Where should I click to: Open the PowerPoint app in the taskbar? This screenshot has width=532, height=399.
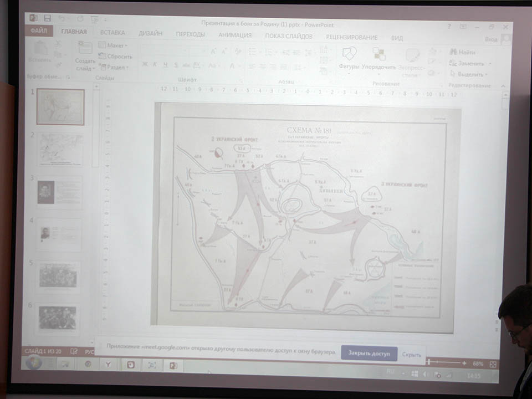tap(173, 365)
